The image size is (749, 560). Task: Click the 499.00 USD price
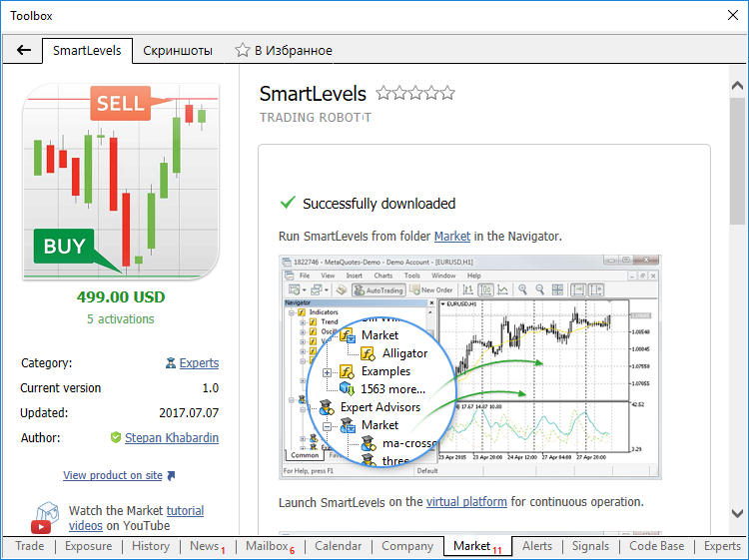click(x=121, y=296)
